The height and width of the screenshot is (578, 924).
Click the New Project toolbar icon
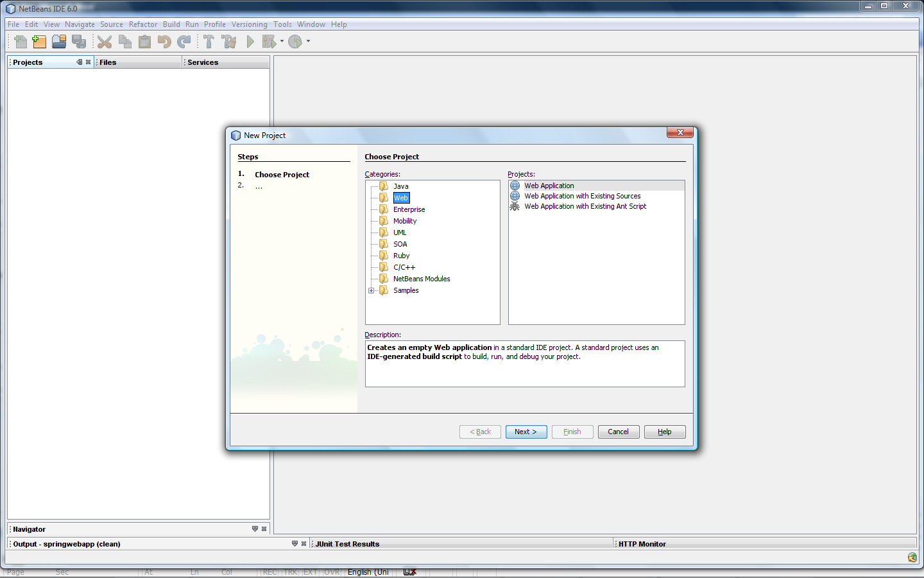tap(39, 42)
